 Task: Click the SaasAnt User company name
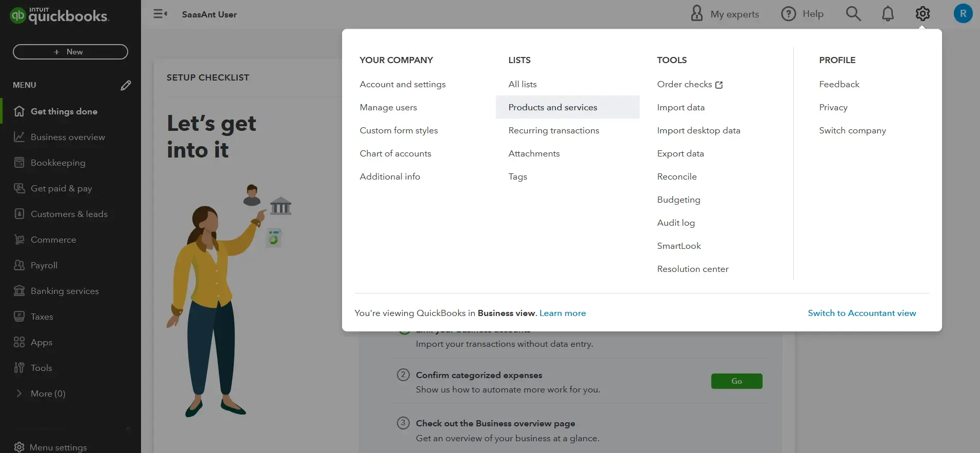(209, 14)
